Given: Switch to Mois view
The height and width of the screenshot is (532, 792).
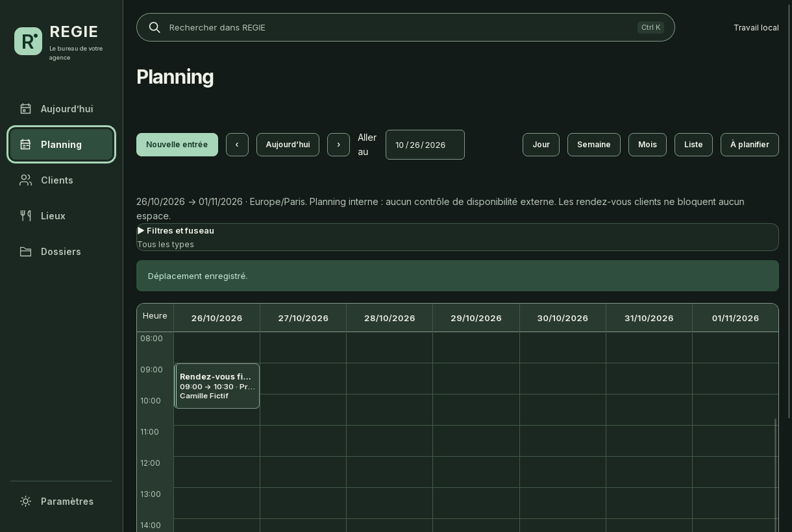Looking at the screenshot, I should pyautogui.click(x=647, y=145).
